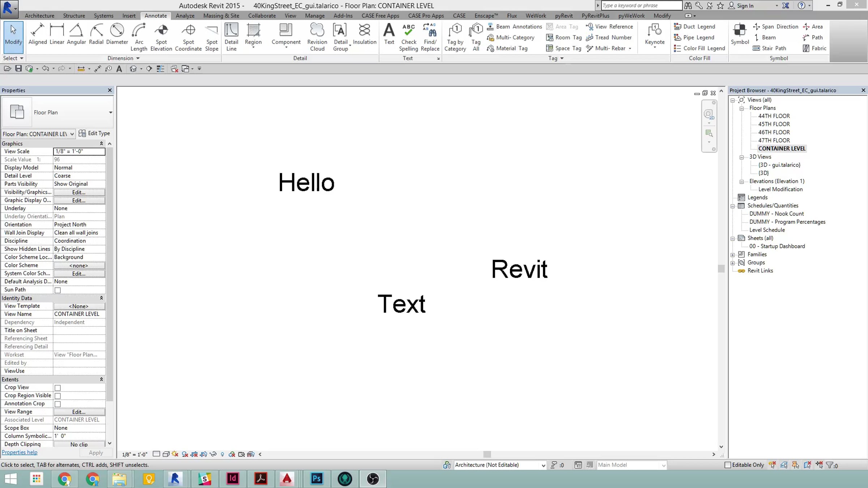
Task: Save the project from quick access toolbar
Action: 18,69
